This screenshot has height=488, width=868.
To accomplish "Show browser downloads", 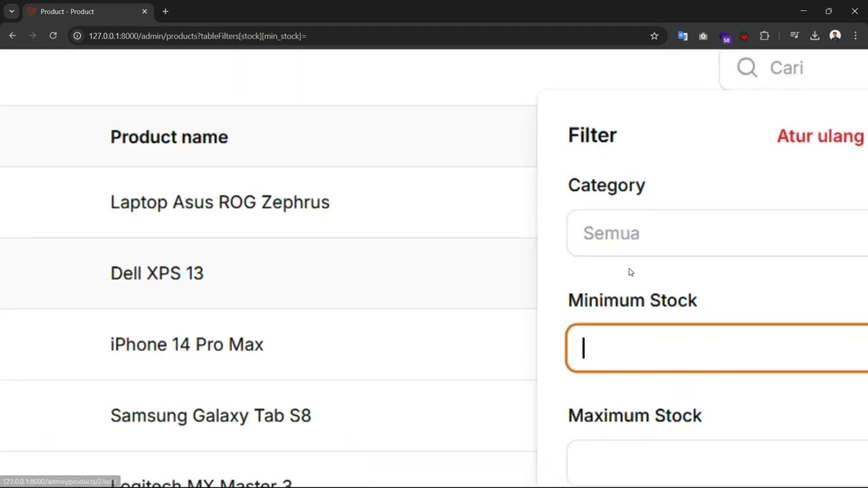I will 815,36.
